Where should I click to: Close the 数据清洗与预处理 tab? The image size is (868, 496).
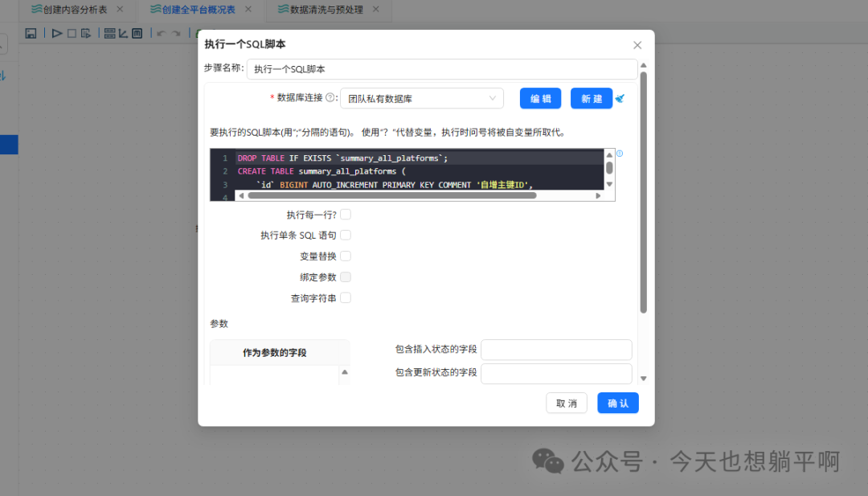point(376,10)
